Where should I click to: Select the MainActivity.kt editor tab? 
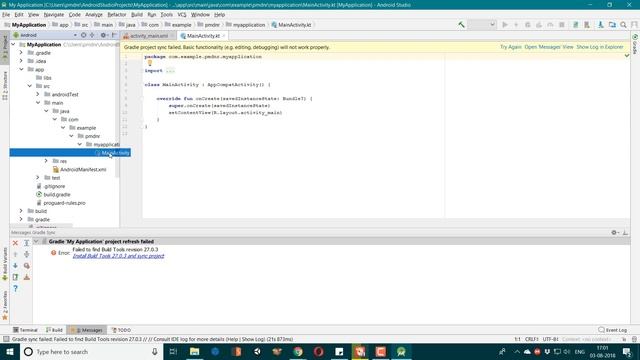pyautogui.click(x=203, y=36)
